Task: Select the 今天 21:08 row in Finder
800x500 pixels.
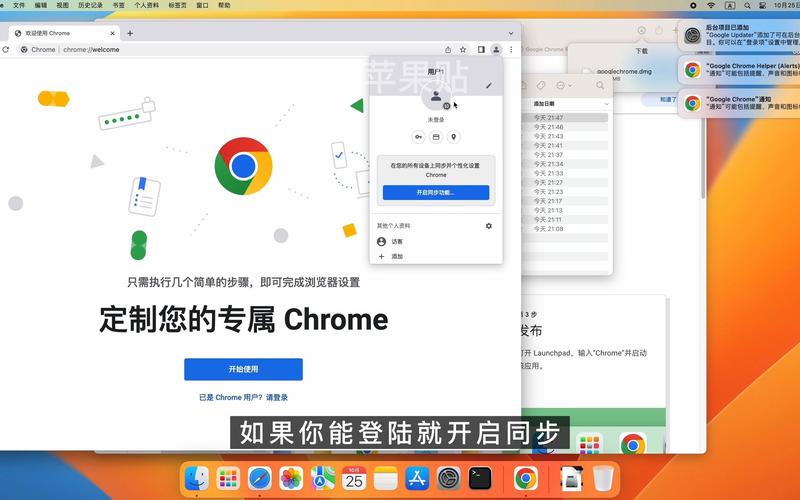Action: click(565, 229)
